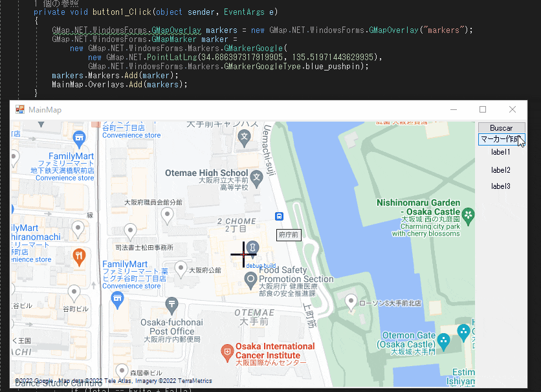
Task: Click the FamilyMart 天満橋駅前店 store pin
Action: 79,139
